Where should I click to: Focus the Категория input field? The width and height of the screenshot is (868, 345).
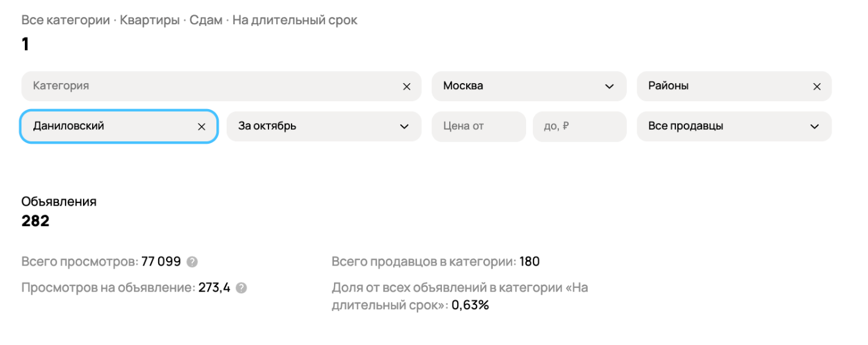click(x=212, y=86)
